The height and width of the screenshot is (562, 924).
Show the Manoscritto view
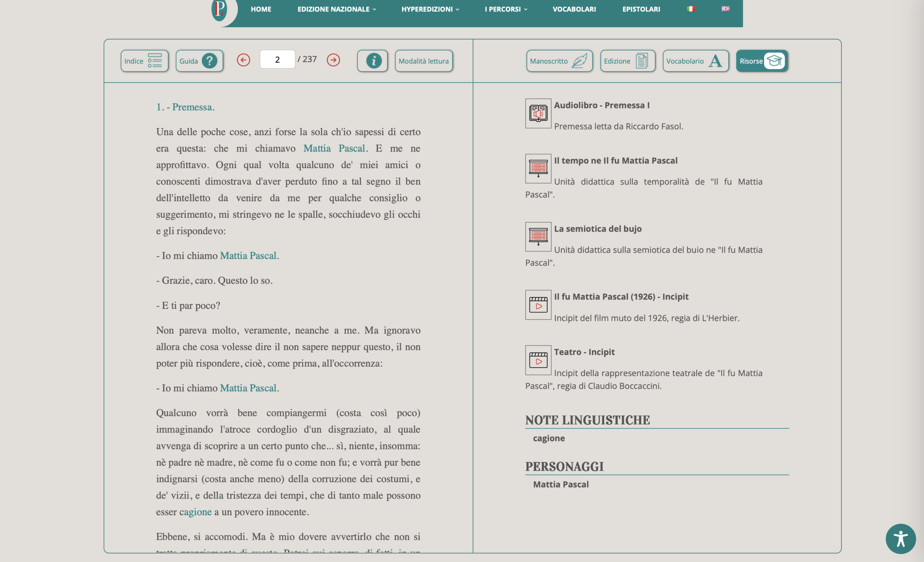click(559, 61)
